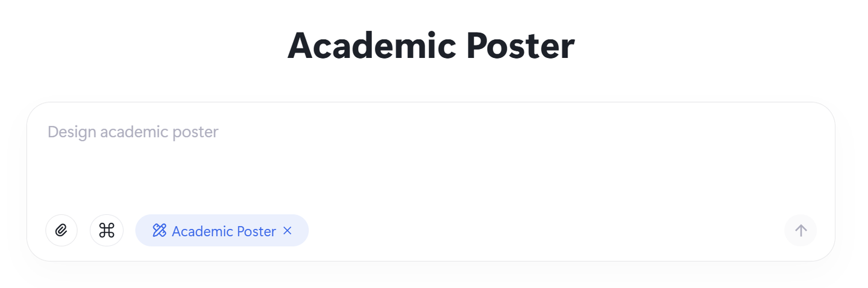The height and width of the screenshot is (288, 868).
Task: Click the looped-square command symbol
Action: (107, 231)
